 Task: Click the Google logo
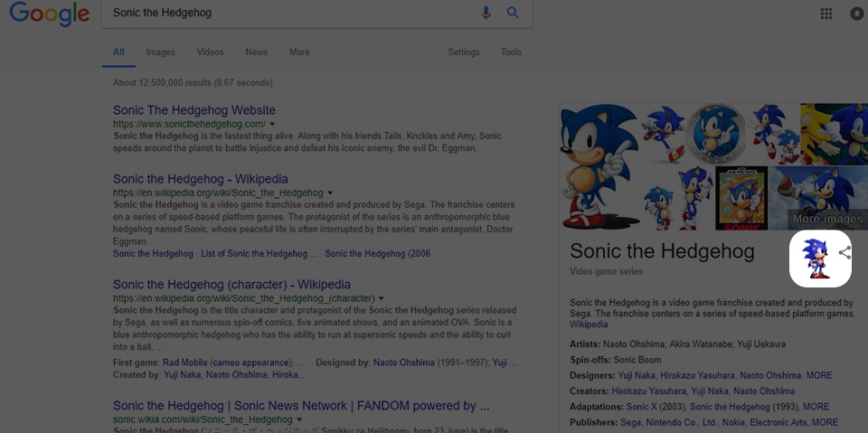tap(50, 14)
